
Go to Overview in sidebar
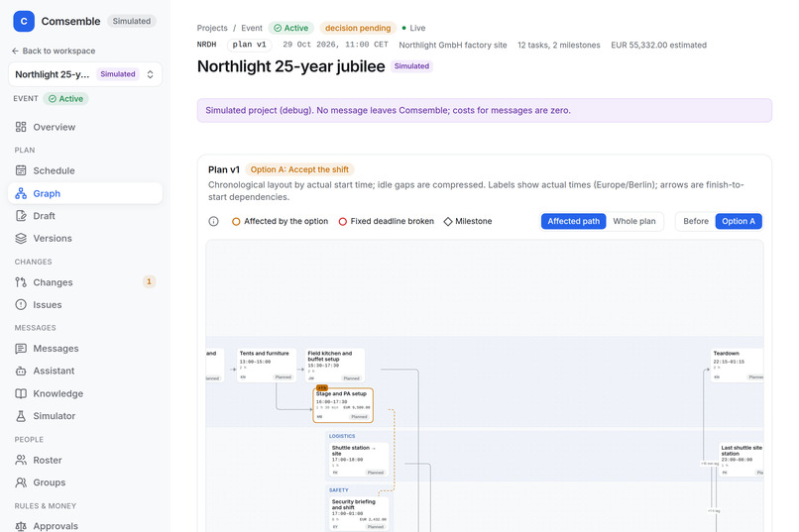tap(85, 127)
